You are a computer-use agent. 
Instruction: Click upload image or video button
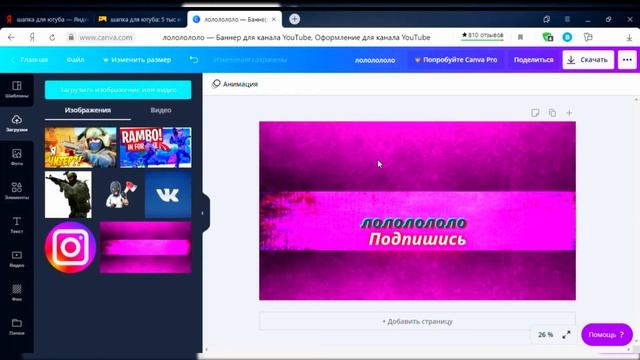click(118, 89)
